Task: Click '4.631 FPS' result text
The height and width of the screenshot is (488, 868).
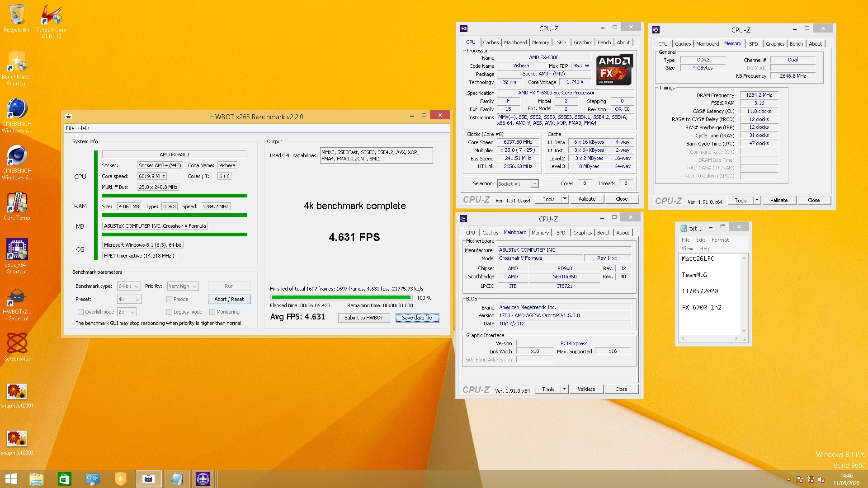Action: [354, 237]
